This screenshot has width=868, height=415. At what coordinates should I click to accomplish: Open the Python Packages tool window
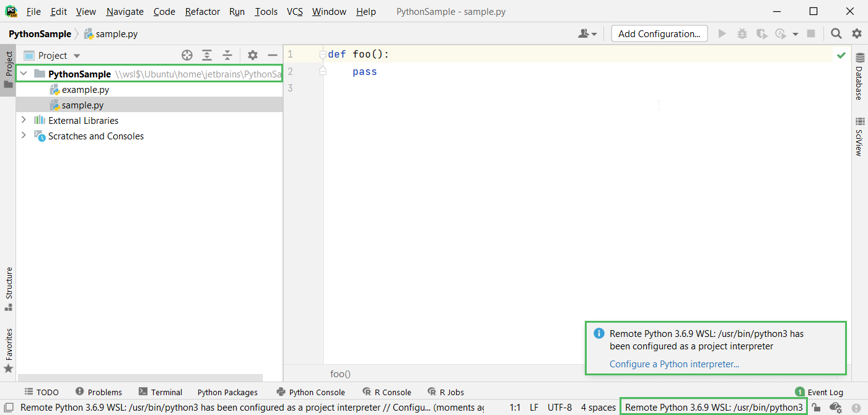227,391
